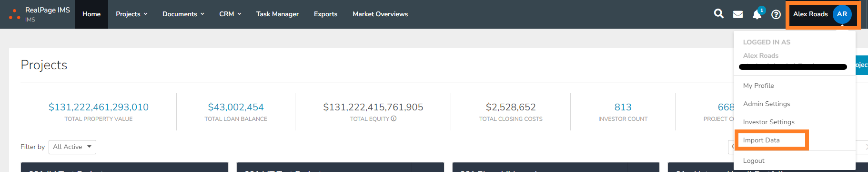Open the Exports page
The width and height of the screenshot is (868, 172).
pyautogui.click(x=325, y=14)
